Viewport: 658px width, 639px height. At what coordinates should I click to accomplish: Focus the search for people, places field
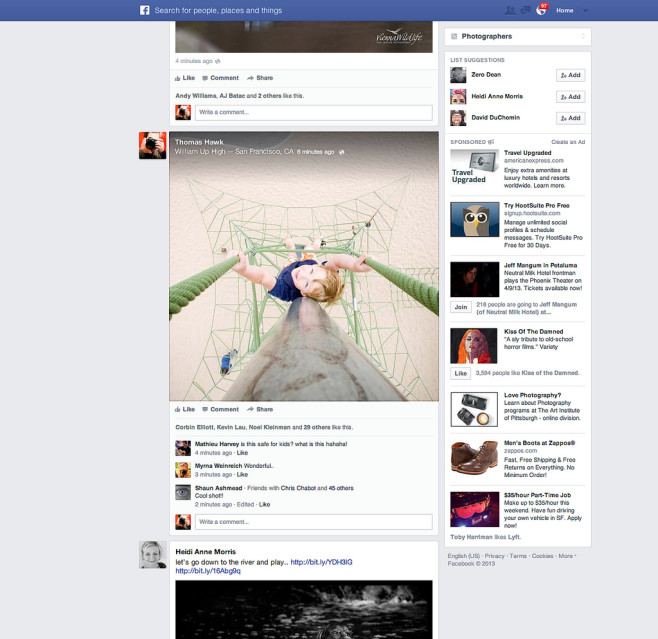pos(218,10)
